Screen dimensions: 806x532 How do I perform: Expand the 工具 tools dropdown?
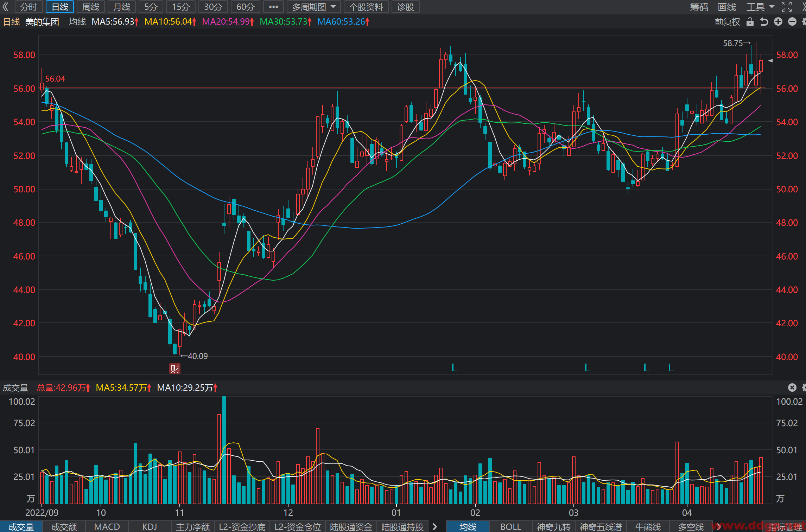pyautogui.click(x=760, y=7)
